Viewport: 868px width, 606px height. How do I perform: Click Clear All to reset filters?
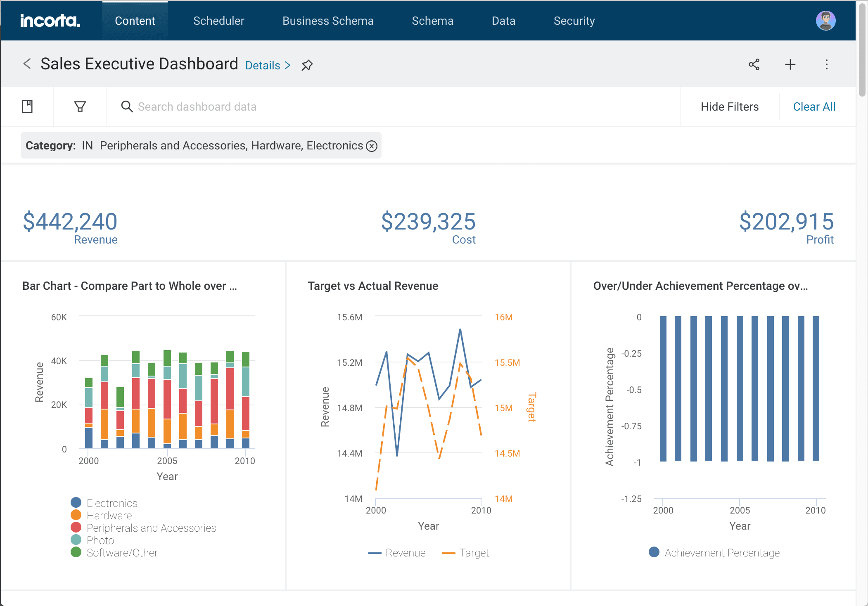click(813, 106)
